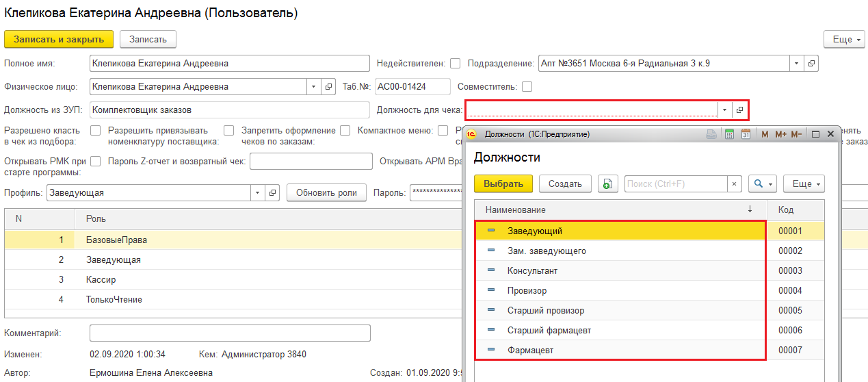868x382 pixels.
Task: Click the Записать и закрыть button
Action: click(59, 40)
